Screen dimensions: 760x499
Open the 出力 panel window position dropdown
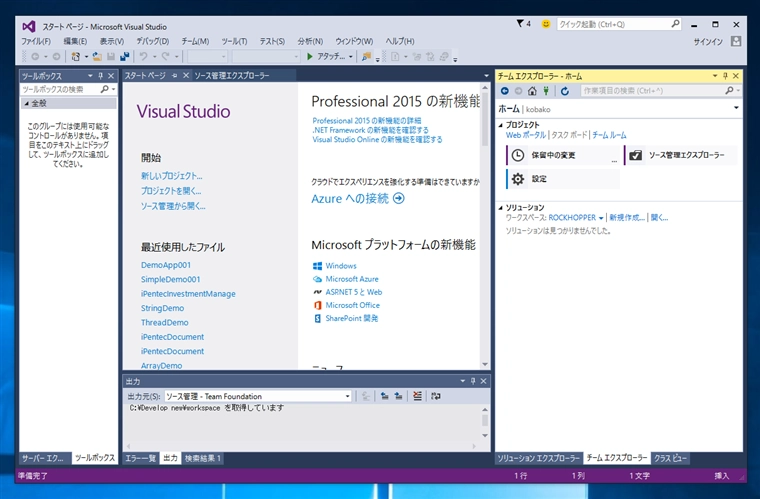tap(462, 381)
